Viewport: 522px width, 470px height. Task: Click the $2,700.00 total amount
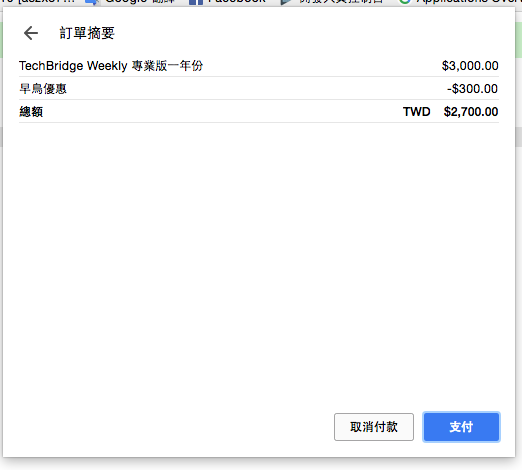point(471,112)
